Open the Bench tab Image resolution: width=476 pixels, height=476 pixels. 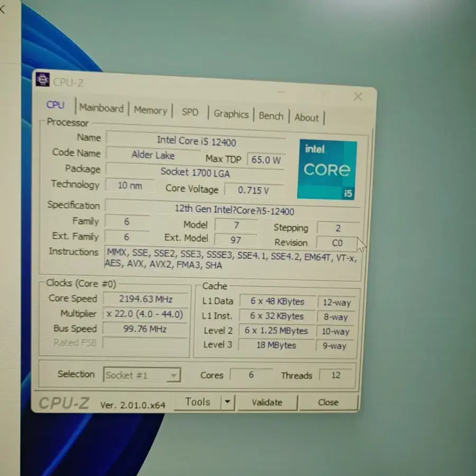(x=271, y=116)
